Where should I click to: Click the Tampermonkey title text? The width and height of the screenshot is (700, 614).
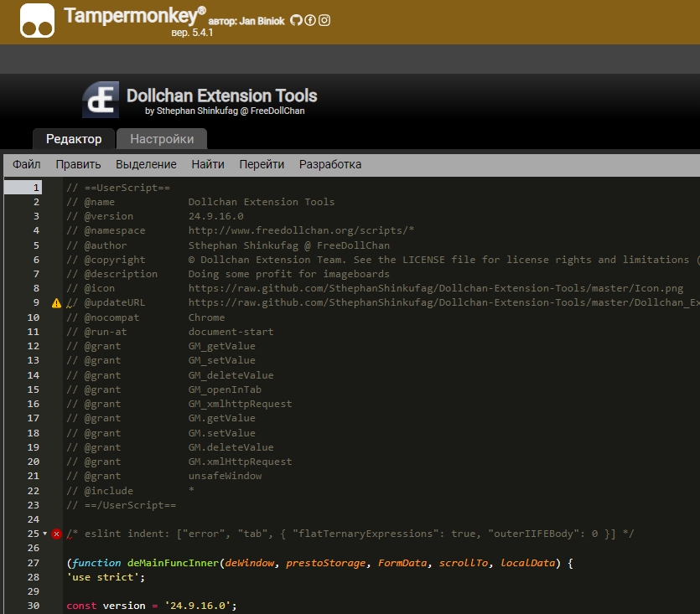pyautogui.click(x=134, y=16)
